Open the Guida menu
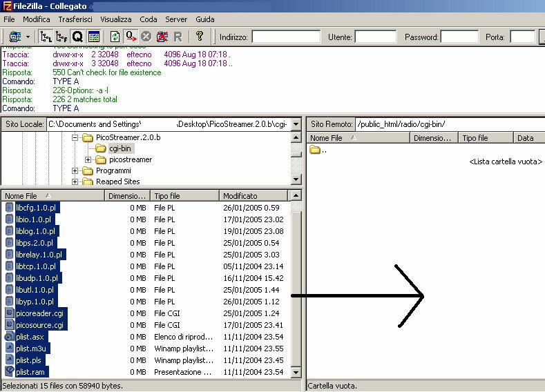545x392 pixels. (205, 19)
